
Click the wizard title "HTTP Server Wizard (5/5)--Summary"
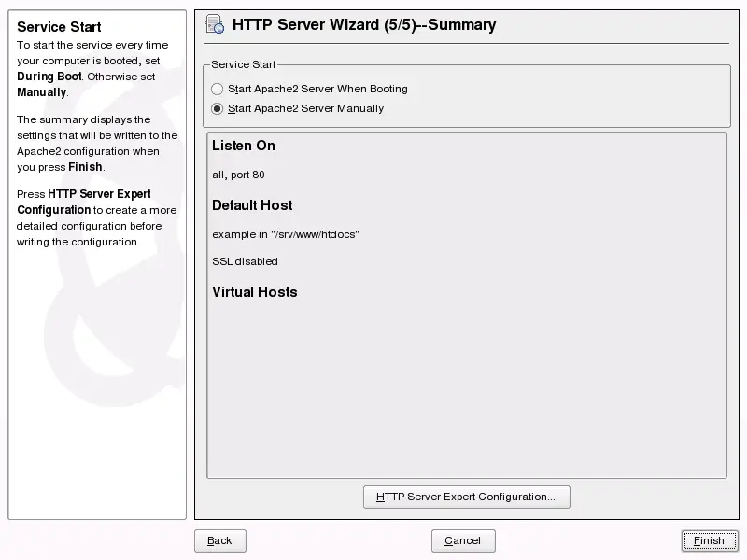(364, 24)
